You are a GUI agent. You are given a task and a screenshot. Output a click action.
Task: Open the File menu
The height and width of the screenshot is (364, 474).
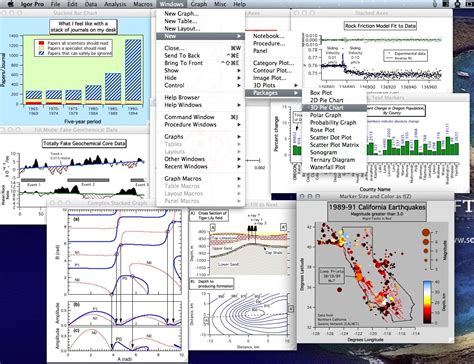tap(56, 4)
